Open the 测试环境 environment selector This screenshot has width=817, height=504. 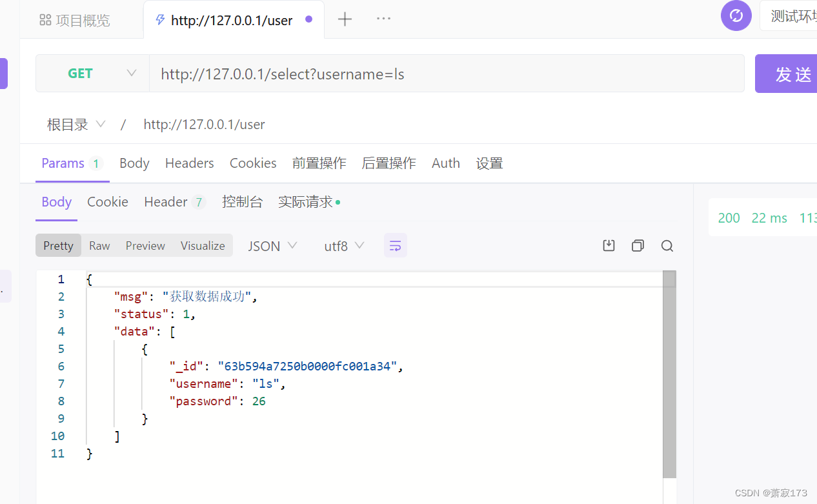(789, 16)
